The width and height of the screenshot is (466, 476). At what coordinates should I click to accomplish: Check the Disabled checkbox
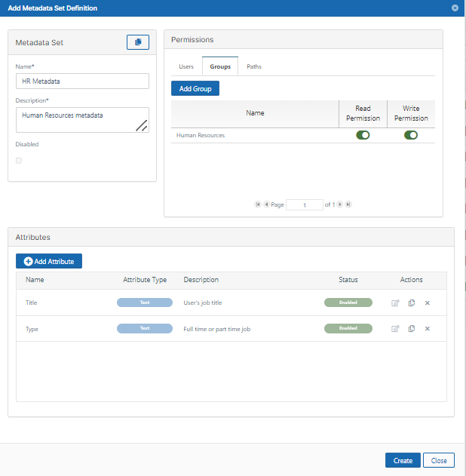click(19, 160)
